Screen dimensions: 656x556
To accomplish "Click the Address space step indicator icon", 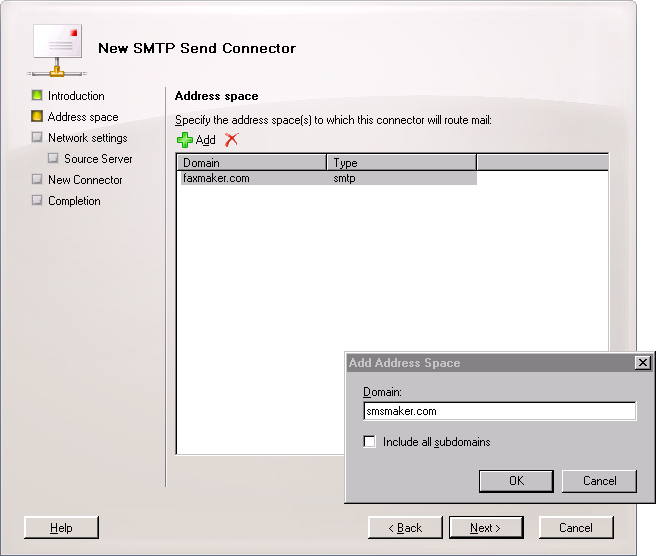I will pos(38,117).
